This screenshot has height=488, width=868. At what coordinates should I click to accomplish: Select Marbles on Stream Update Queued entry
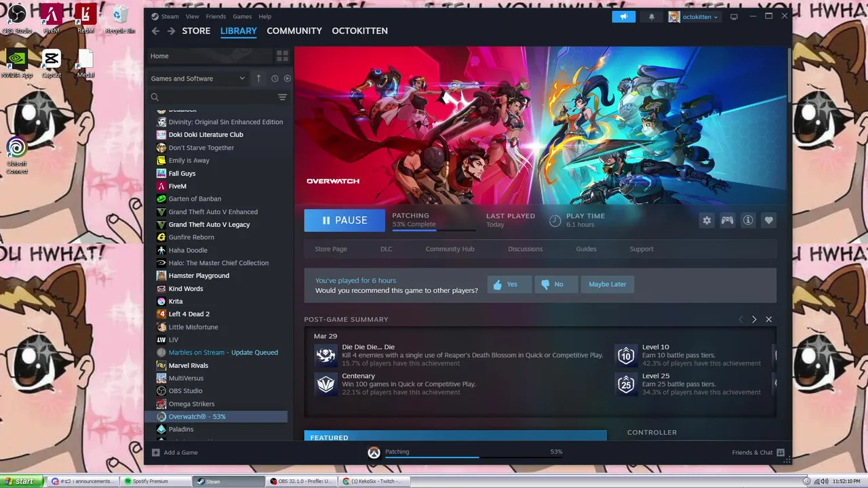point(216,352)
